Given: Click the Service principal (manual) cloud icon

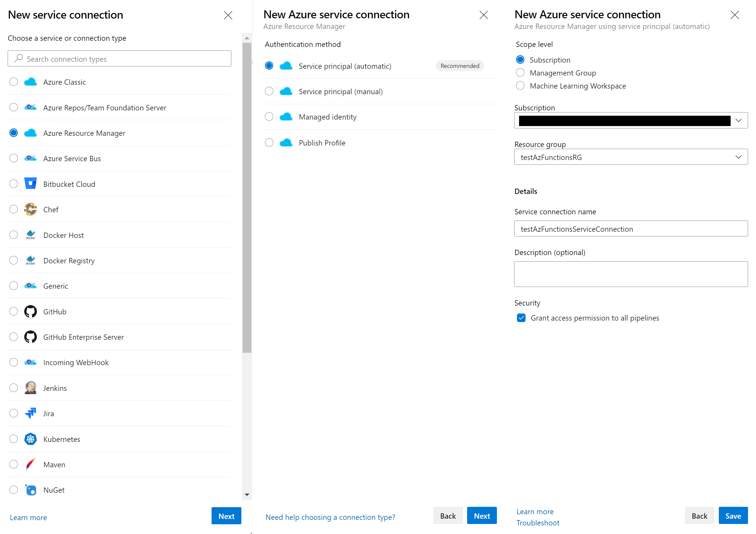Looking at the screenshot, I should (286, 91).
